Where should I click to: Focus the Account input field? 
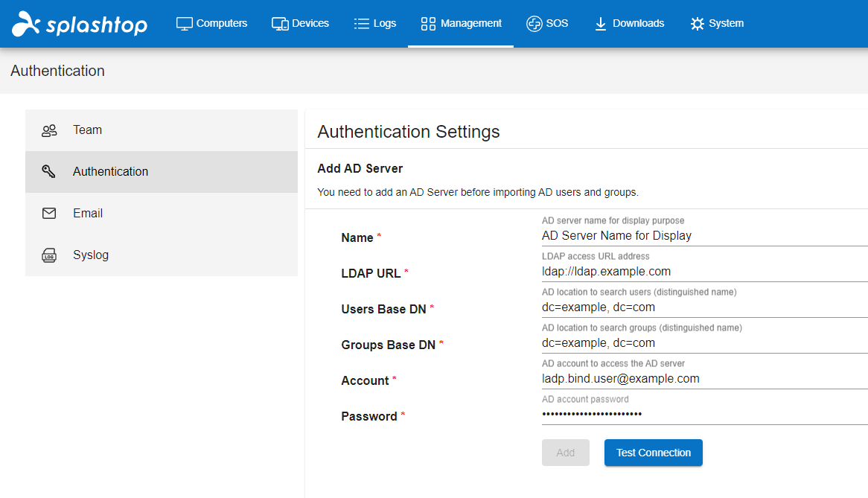coord(705,379)
